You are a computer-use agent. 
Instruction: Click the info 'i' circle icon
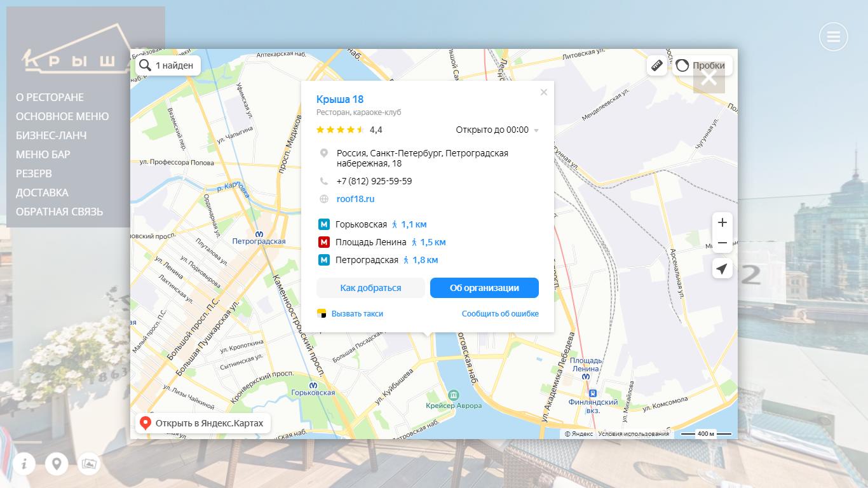24,464
